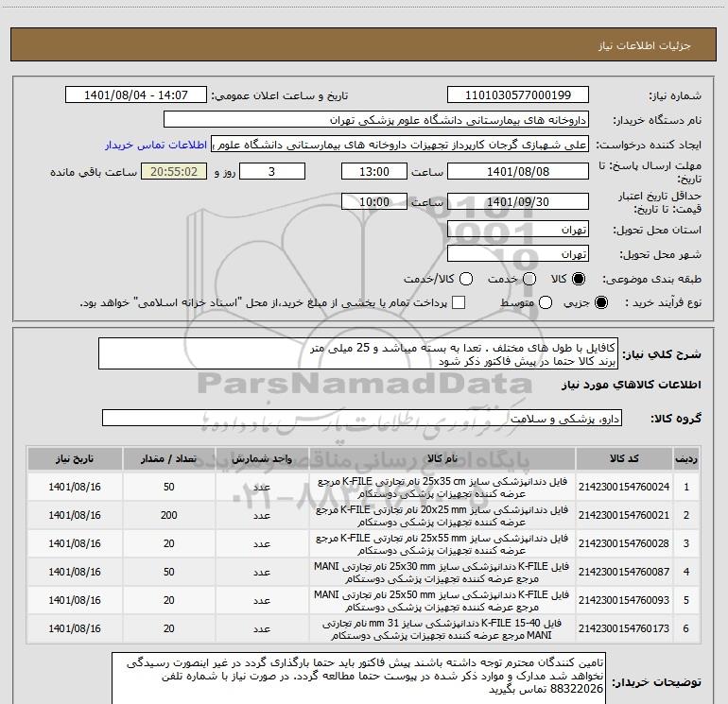This screenshot has width=728, height=704.
Task: Select متوسط purchase process type
Action: tap(546, 302)
